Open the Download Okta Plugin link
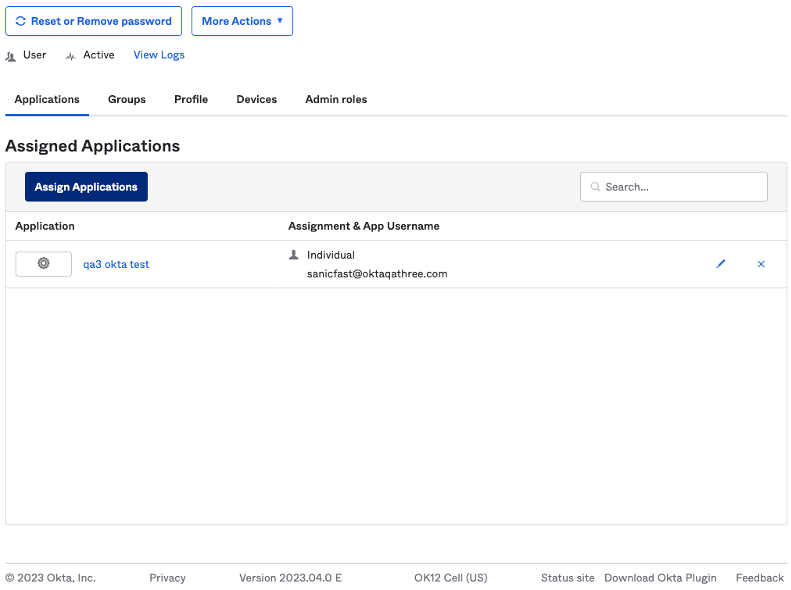 [x=660, y=578]
